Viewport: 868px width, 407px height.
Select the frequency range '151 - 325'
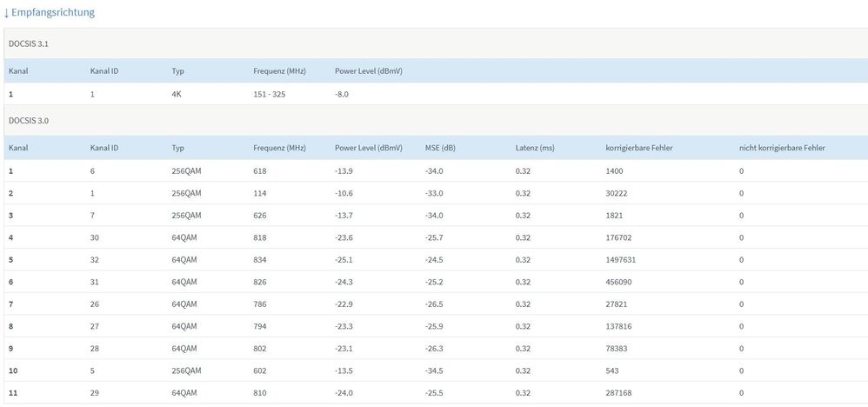click(x=269, y=94)
